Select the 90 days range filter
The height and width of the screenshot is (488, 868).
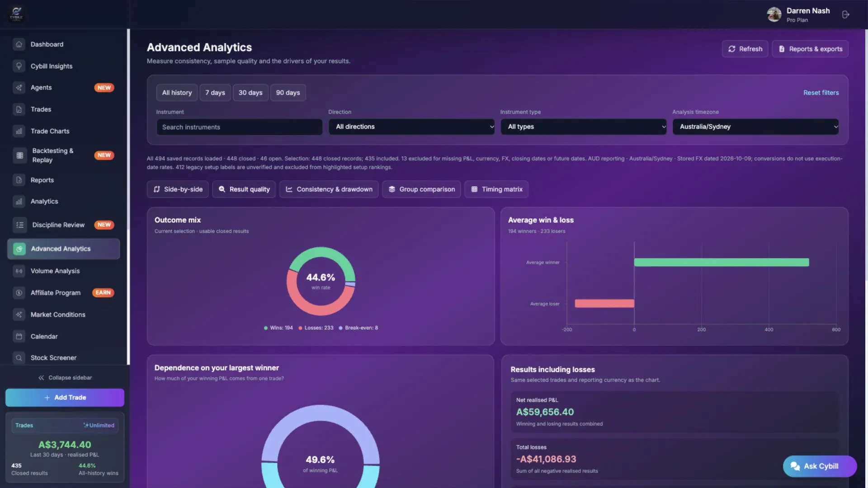288,93
